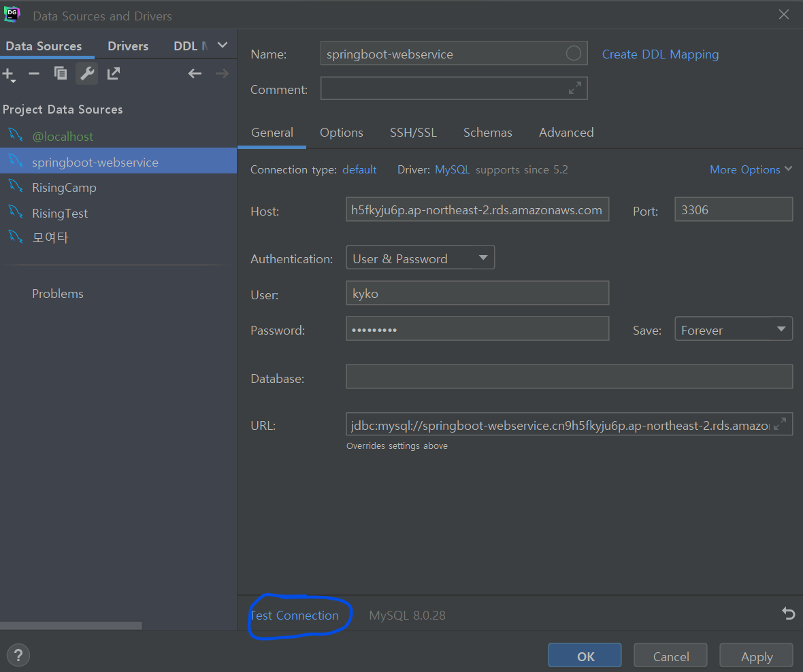Screen dimensions: 803x672
Task: Click the Port field showing 3306
Action: pyautogui.click(x=734, y=209)
